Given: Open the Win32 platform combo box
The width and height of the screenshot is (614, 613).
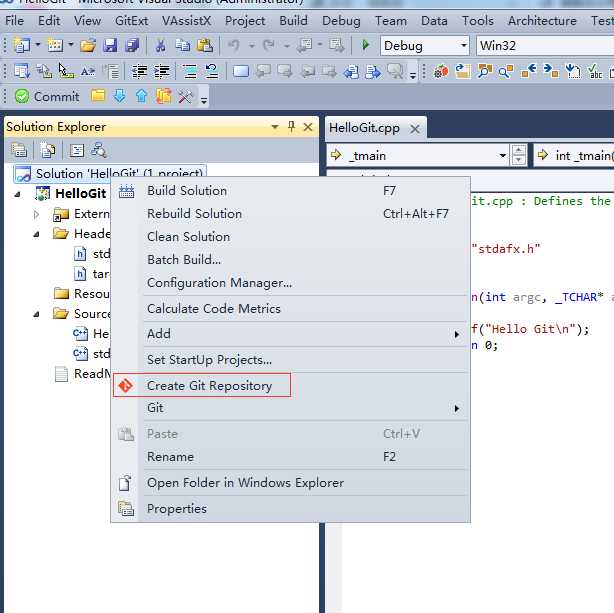Looking at the screenshot, I should [x=545, y=46].
